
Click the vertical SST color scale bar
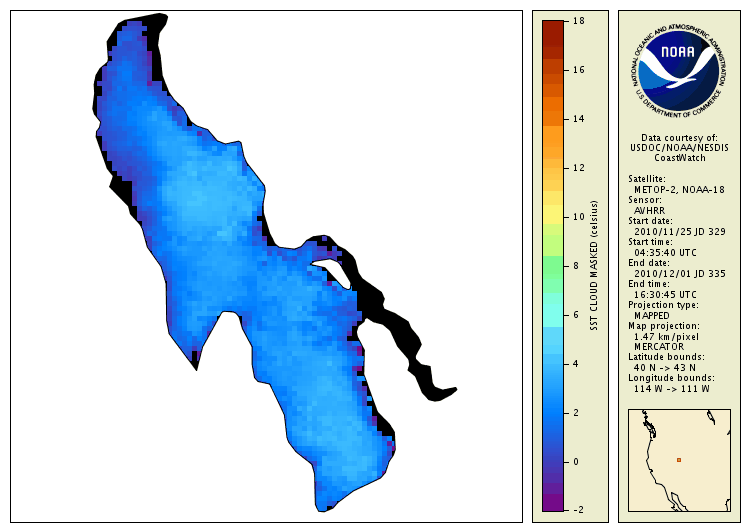(553, 266)
